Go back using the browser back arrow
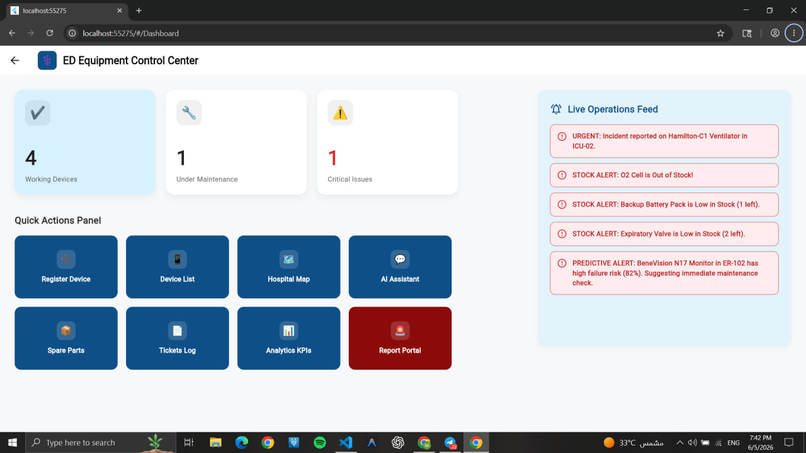Screen dimensions: 806x453 [12, 33]
